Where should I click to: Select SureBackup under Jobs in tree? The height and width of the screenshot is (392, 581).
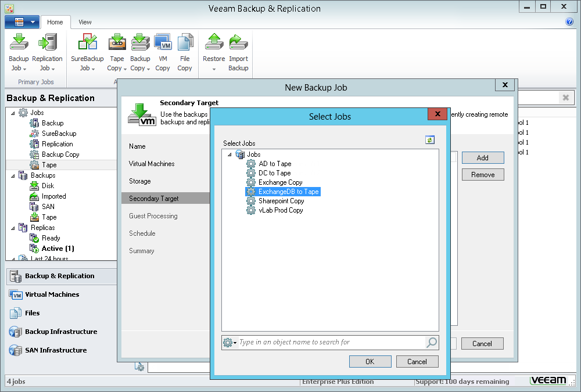click(53, 134)
